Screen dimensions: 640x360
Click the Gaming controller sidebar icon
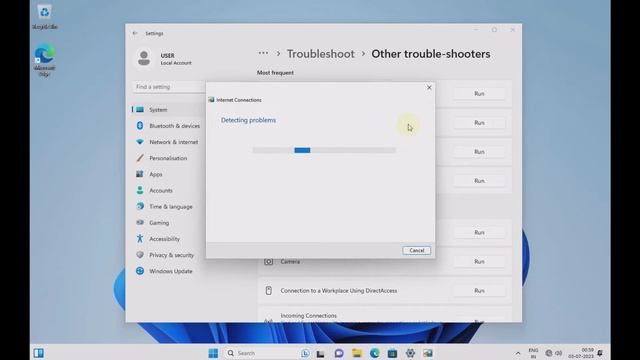coord(140,222)
